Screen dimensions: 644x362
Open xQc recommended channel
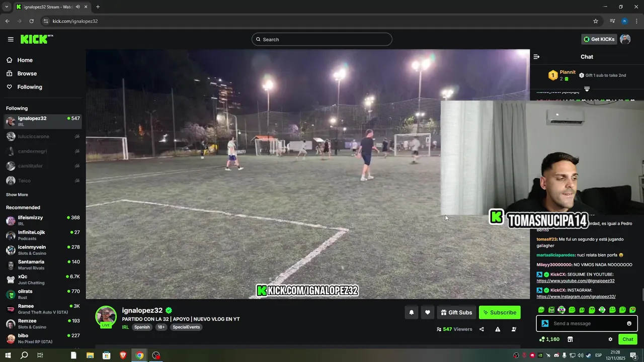click(x=43, y=280)
